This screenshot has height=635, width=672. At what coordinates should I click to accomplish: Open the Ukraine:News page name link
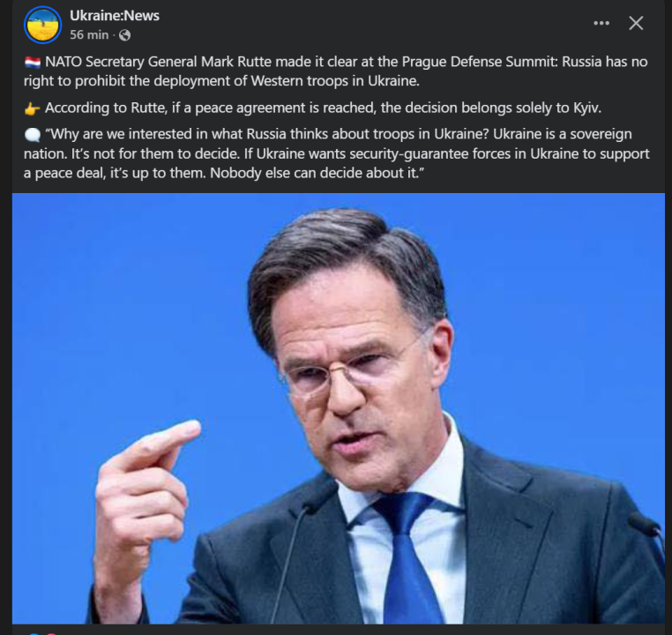[115, 16]
